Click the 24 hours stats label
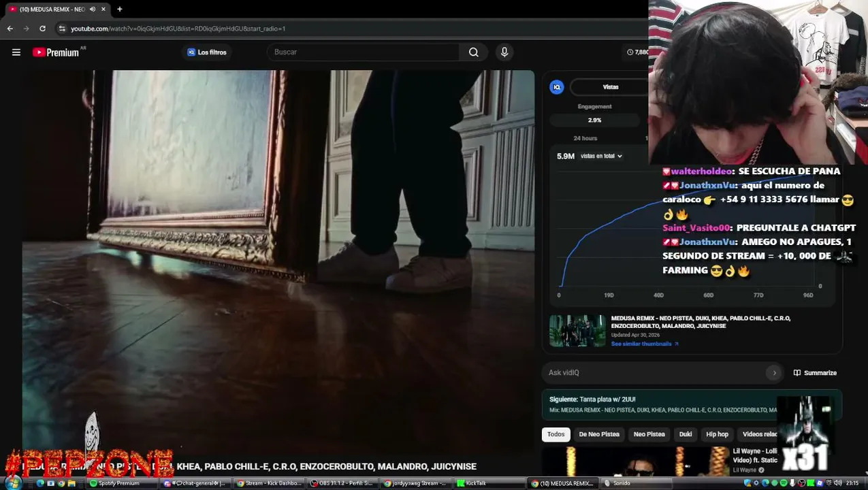 585,138
